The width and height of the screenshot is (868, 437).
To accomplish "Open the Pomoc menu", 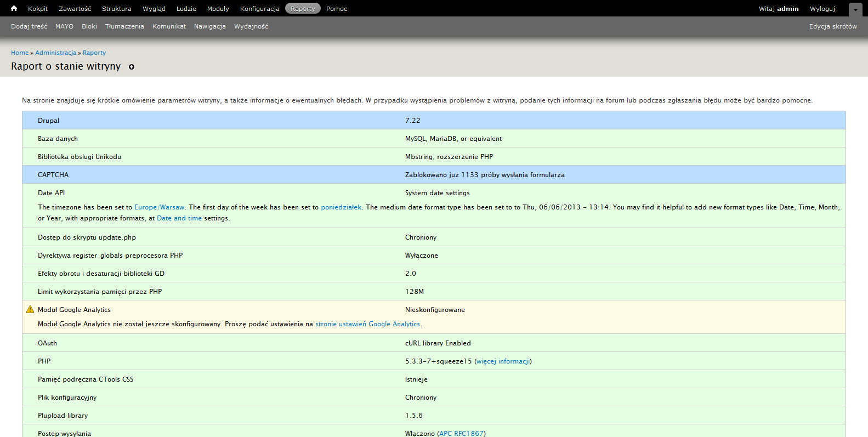I will pyautogui.click(x=337, y=9).
